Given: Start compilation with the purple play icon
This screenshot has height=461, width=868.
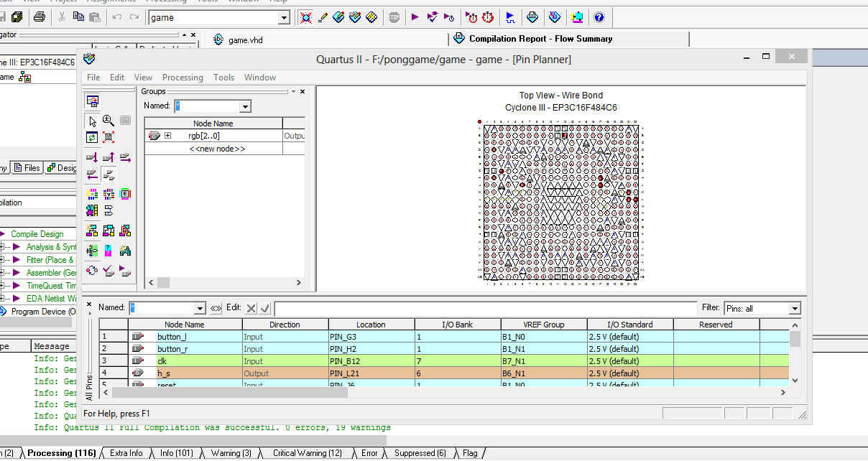Looking at the screenshot, I should pyautogui.click(x=415, y=17).
